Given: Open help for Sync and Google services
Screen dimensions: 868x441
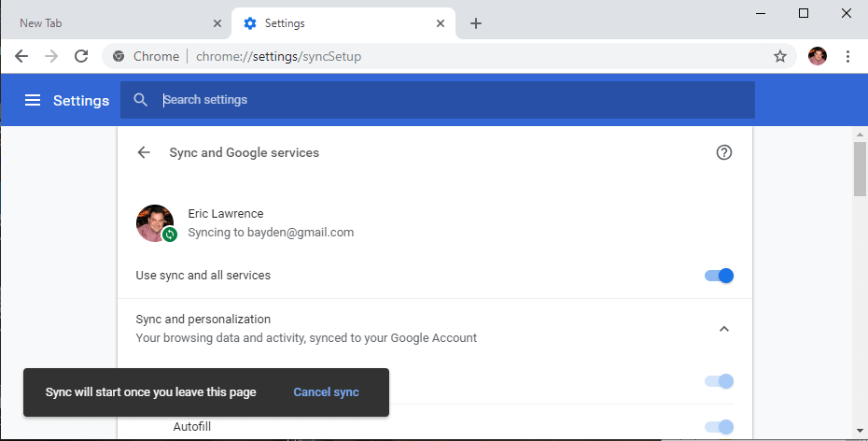Looking at the screenshot, I should tap(724, 152).
